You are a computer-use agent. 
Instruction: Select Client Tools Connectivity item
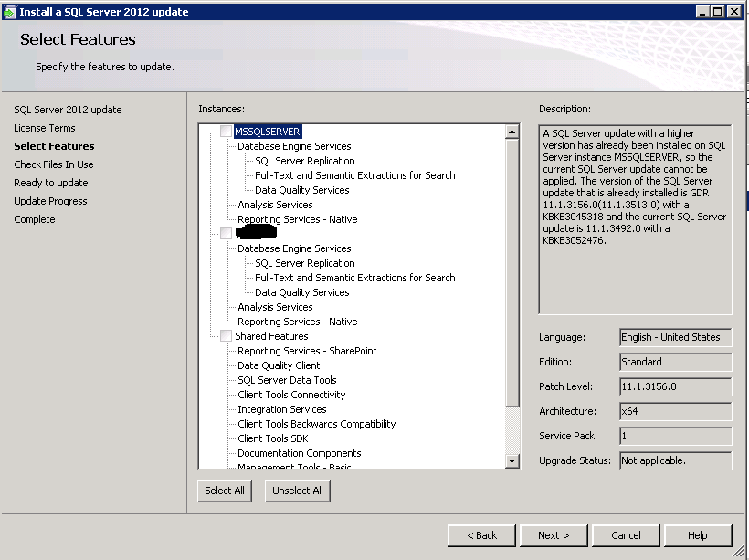(291, 396)
